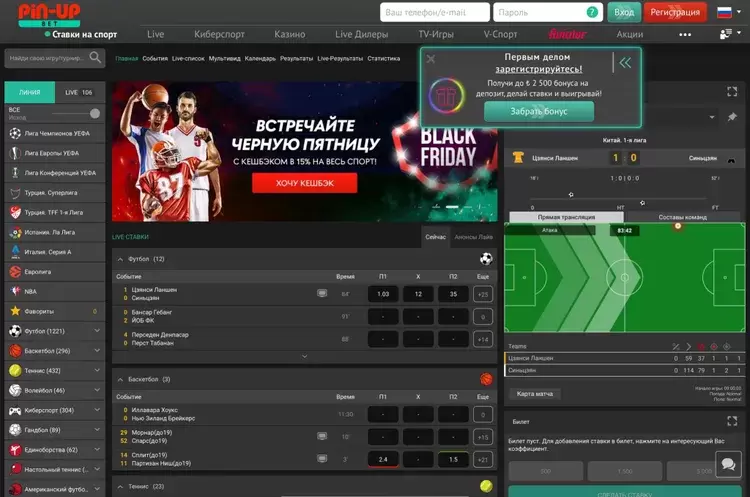The height and width of the screenshot is (497, 750).
Task: Click the Вход login button
Action: pyautogui.click(x=624, y=12)
